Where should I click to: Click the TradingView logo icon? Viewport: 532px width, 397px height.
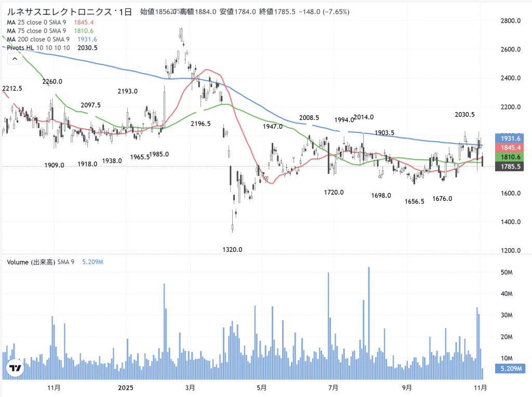point(16,368)
